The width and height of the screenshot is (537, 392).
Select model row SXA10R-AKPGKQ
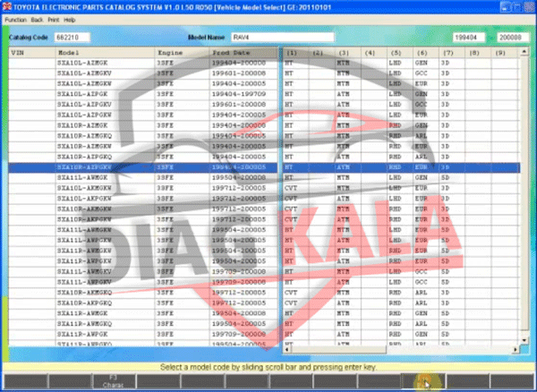tap(264, 303)
